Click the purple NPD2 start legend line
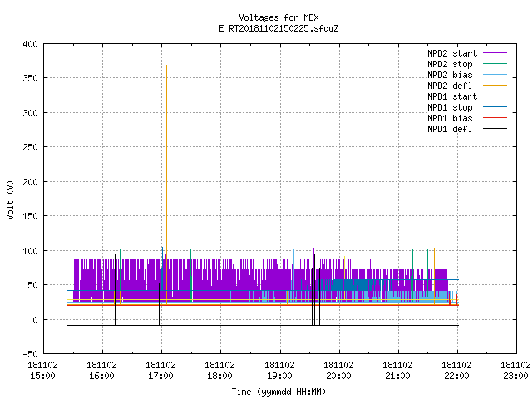The image size is (532, 399). click(x=495, y=53)
